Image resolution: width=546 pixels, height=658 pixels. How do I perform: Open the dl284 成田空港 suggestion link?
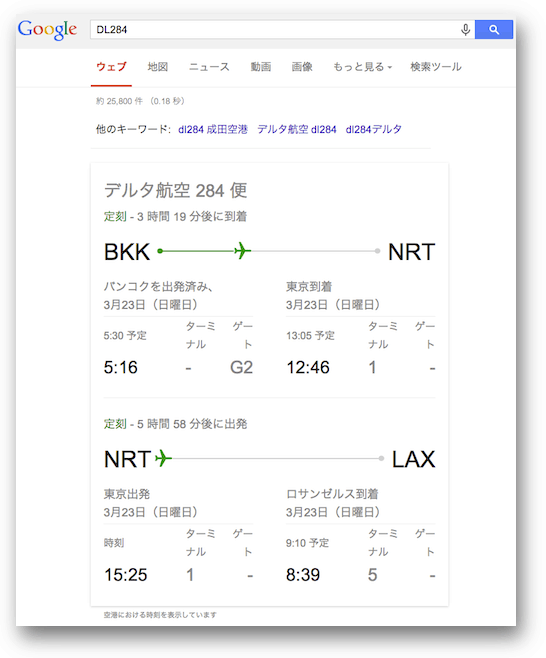213,129
